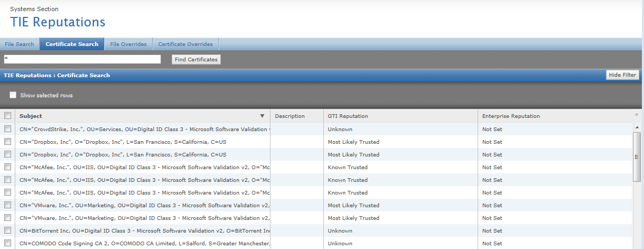The height and width of the screenshot is (249, 644).
Task: Click Not Set in the BitTorrent row
Action: tap(492, 230)
